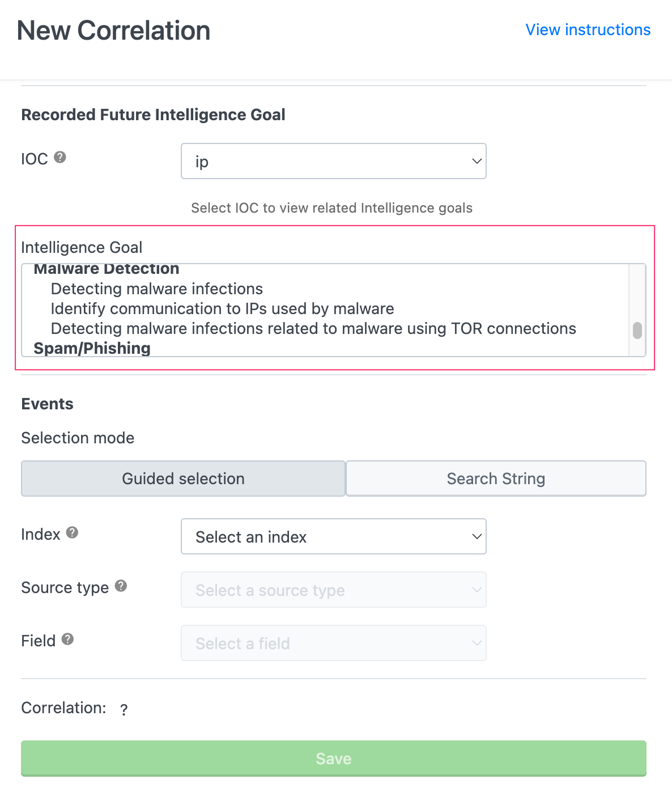672x796 pixels.
Task: Click the help icon next to Field
Action: (67, 639)
